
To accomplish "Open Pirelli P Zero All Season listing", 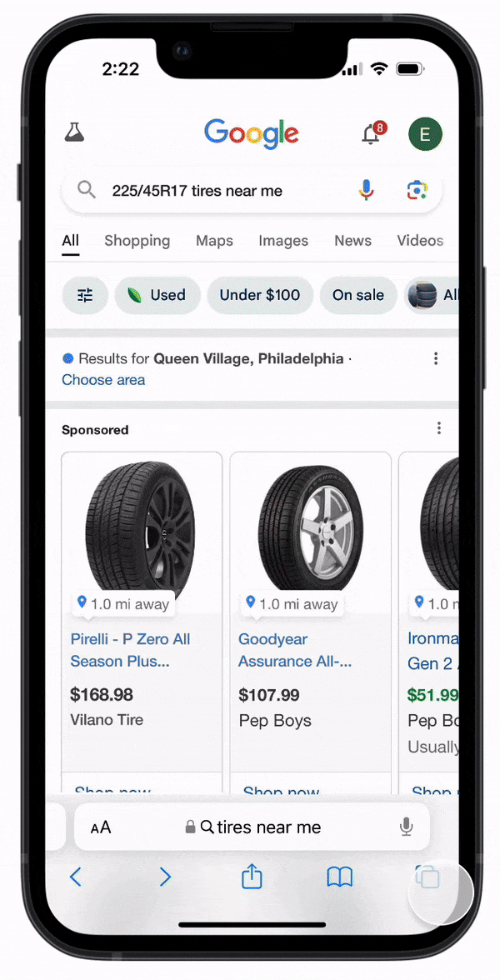I will click(x=131, y=650).
